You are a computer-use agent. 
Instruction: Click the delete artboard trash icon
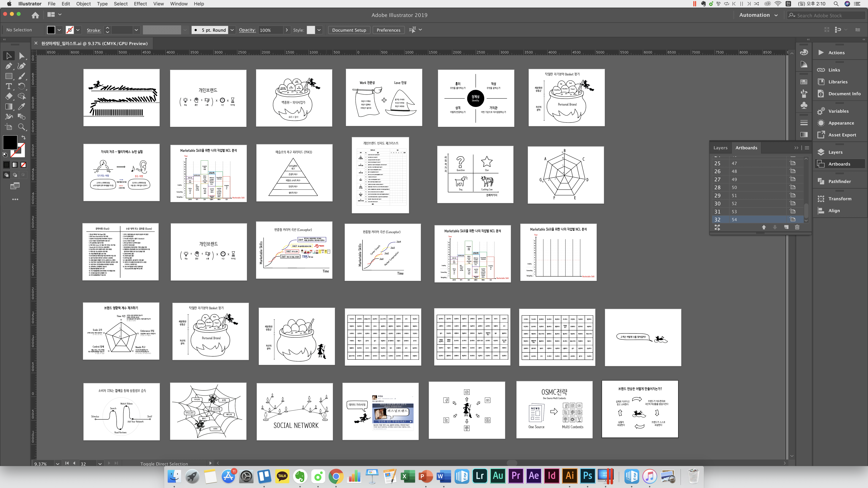point(797,227)
